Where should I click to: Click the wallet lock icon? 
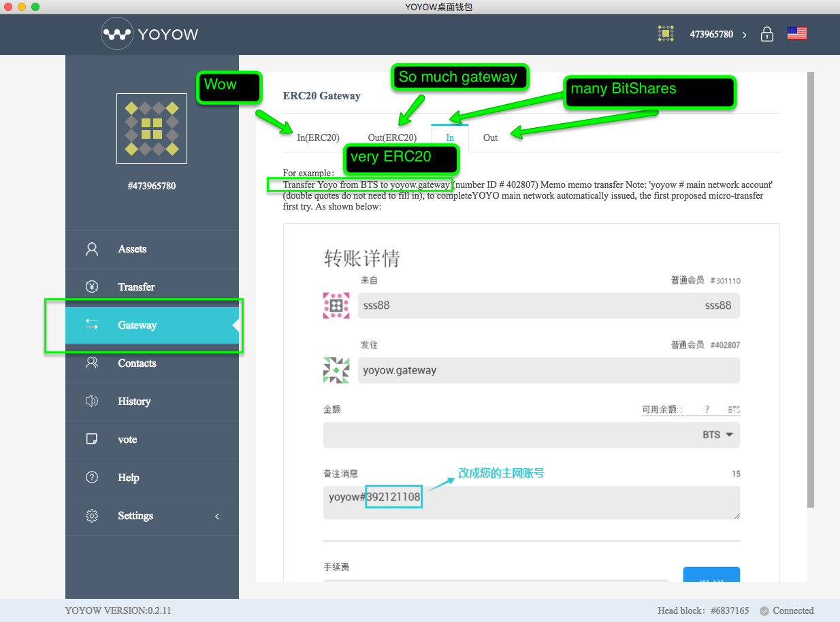pos(767,33)
